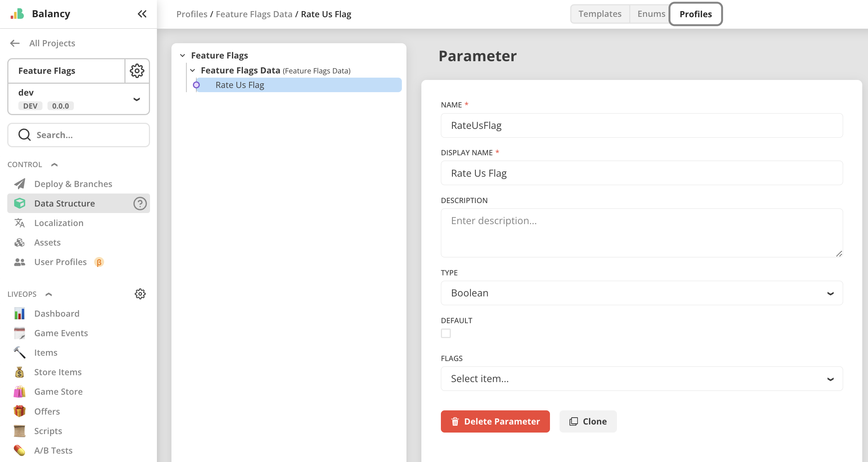868x462 pixels.
Task: Click the DESCRIPTION input field
Action: point(642,232)
